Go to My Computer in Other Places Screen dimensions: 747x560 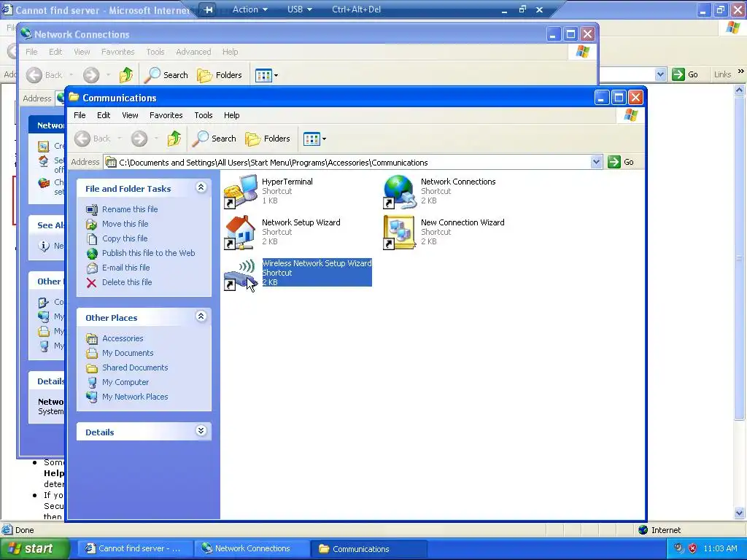(125, 382)
